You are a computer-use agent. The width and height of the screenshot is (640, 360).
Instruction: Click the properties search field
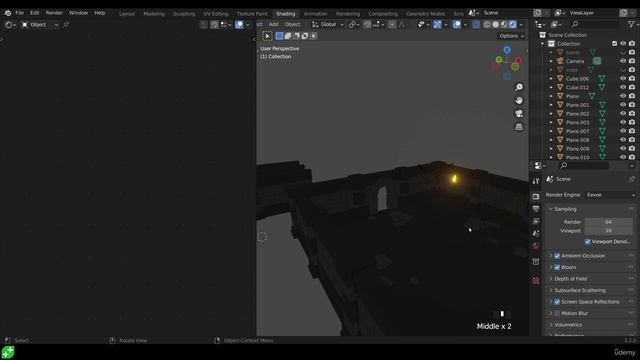pos(584,165)
